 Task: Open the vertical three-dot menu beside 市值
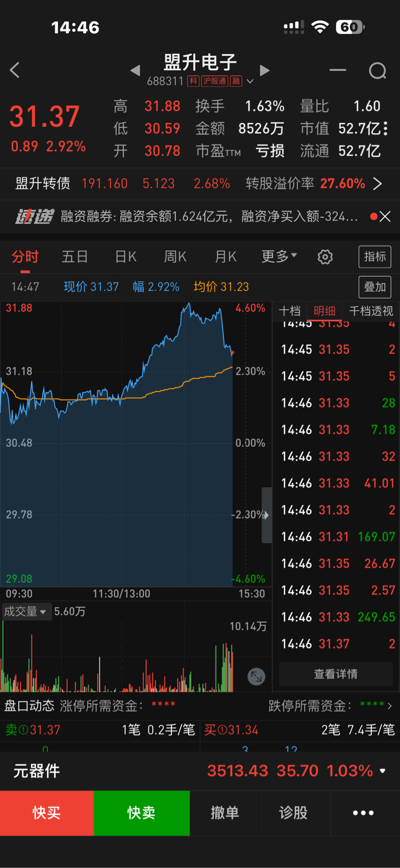pos(385,128)
